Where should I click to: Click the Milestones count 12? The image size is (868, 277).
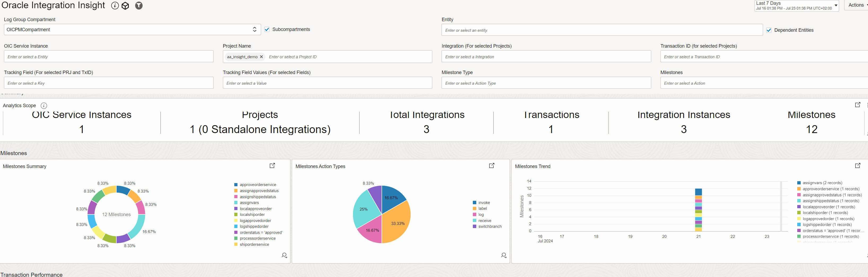click(x=811, y=129)
